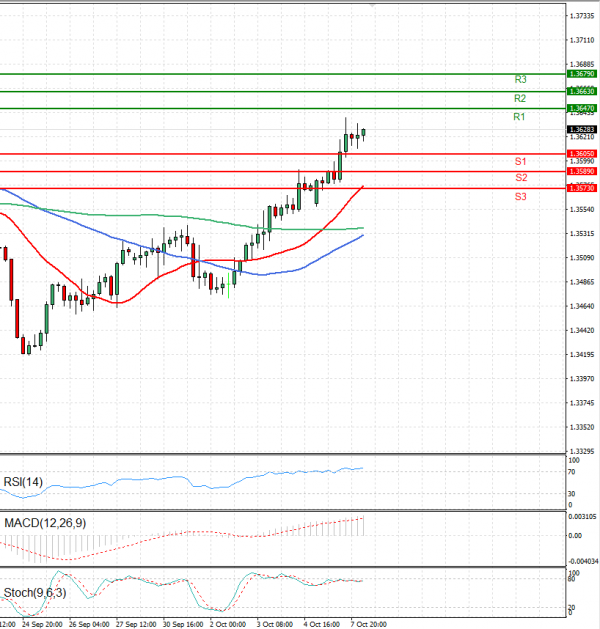This screenshot has height=629, width=600.
Task: Click the 1.34195 price axis value
Action: point(582,355)
